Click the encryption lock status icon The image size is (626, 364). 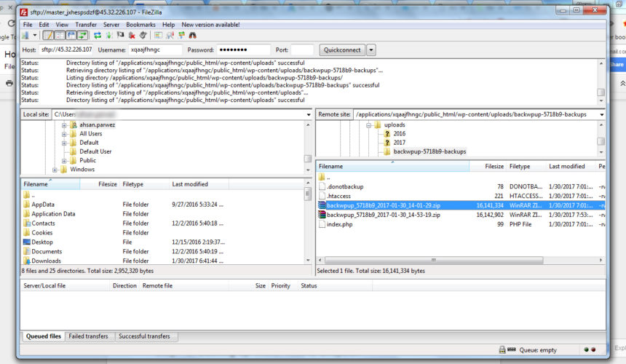502,350
